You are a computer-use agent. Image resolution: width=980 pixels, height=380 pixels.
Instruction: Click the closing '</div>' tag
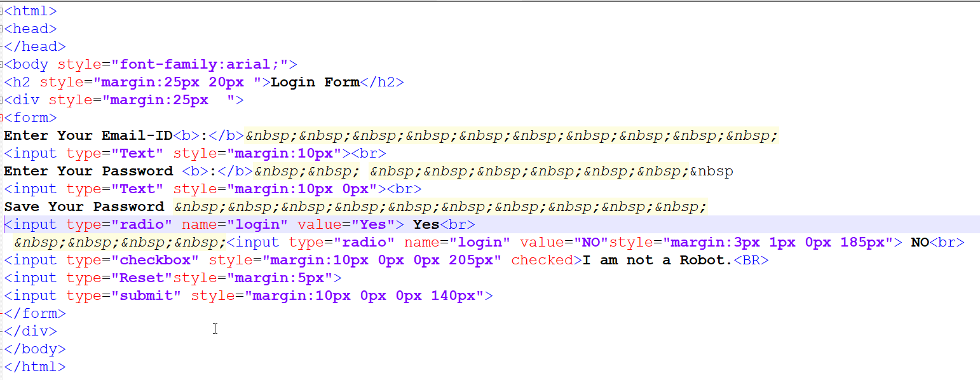[x=31, y=331]
